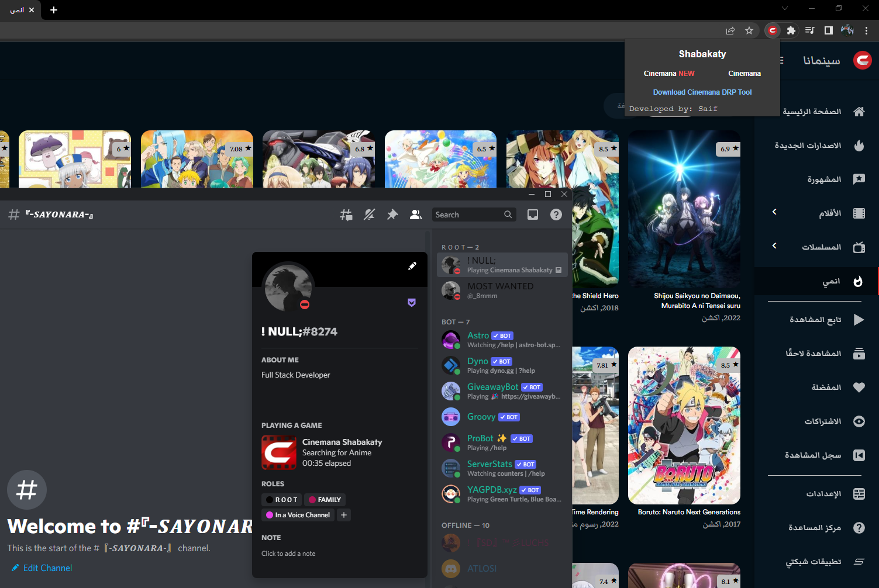This screenshot has width=879, height=588.
Task: Open pinned messages pin icon
Action: pos(392,215)
